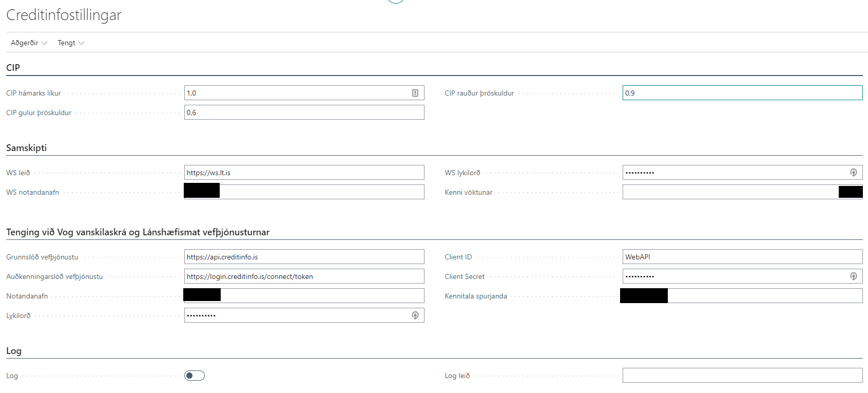Click reveal icon in Lykilorð field
Viewport: 868px width, 393px height.
click(415, 315)
